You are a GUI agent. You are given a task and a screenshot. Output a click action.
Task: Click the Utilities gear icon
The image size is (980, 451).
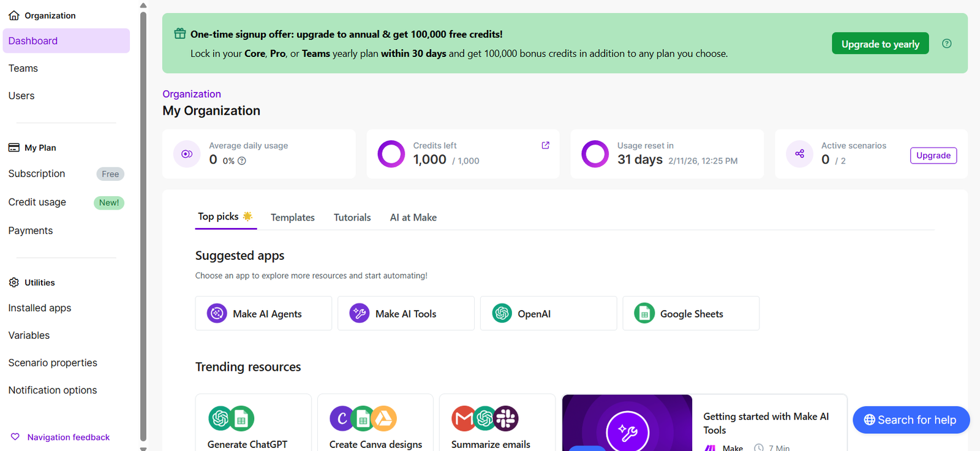[14, 282]
